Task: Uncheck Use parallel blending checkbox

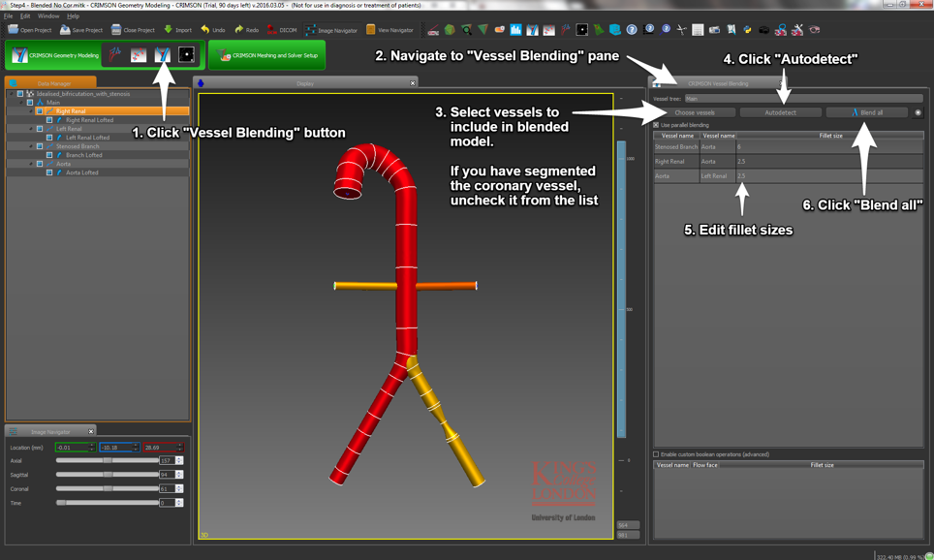Action: (656, 125)
